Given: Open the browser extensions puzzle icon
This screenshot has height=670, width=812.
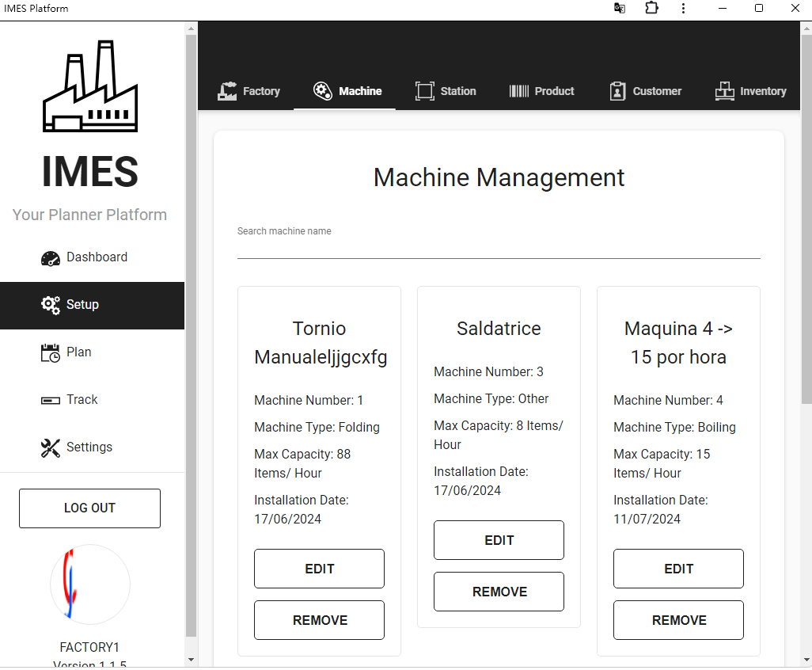Looking at the screenshot, I should 651,8.
